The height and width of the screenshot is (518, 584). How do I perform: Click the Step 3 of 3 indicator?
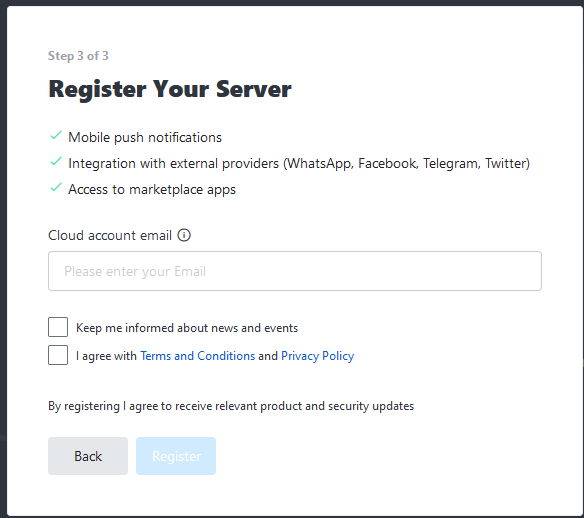point(78,56)
